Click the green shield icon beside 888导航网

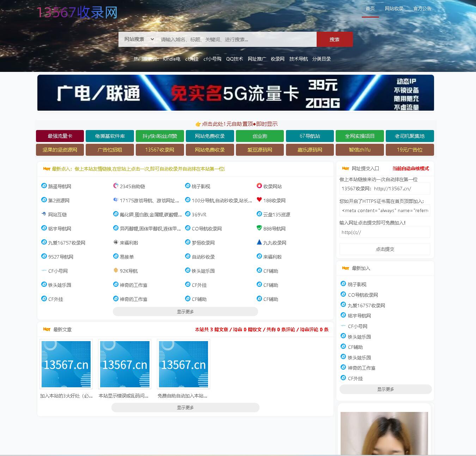[x=259, y=228]
